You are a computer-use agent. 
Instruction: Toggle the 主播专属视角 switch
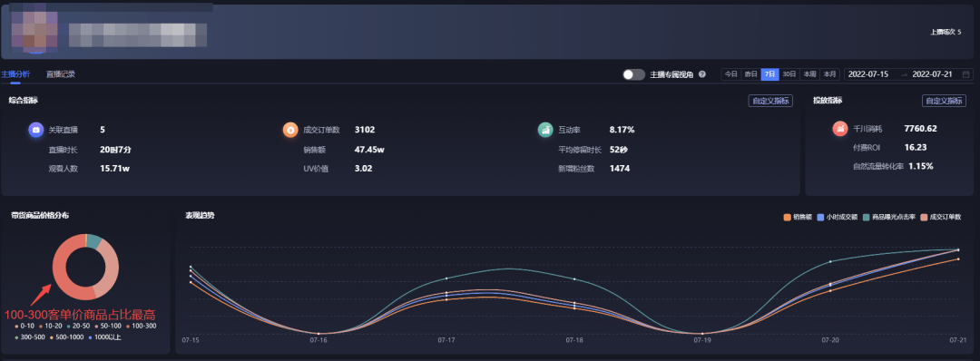633,74
